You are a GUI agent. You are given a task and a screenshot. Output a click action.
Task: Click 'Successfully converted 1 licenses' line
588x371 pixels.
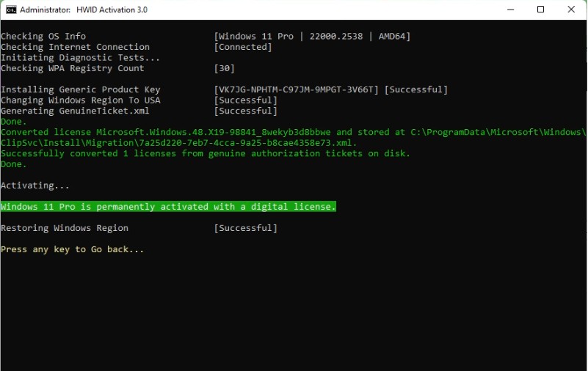[x=206, y=153]
